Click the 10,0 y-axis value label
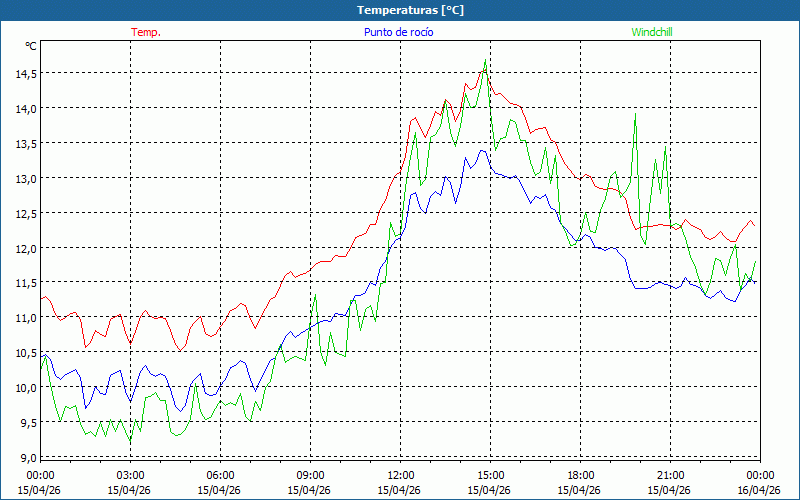The width and height of the screenshot is (800, 500). pyautogui.click(x=25, y=388)
